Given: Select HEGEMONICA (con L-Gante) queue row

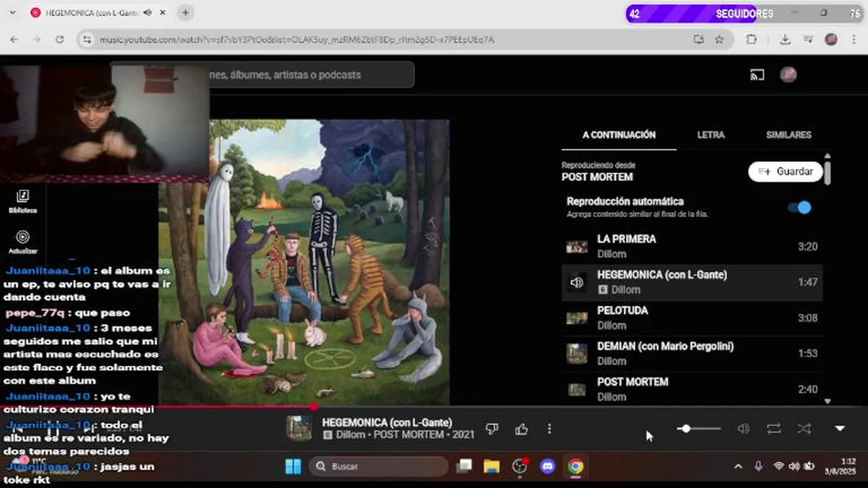Looking at the screenshot, I should coord(692,282).
